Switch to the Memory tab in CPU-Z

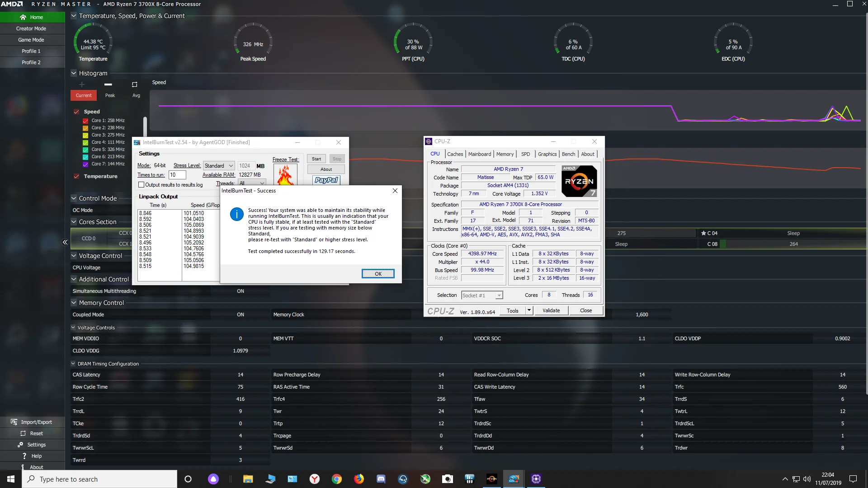click(x=505, y=154)
